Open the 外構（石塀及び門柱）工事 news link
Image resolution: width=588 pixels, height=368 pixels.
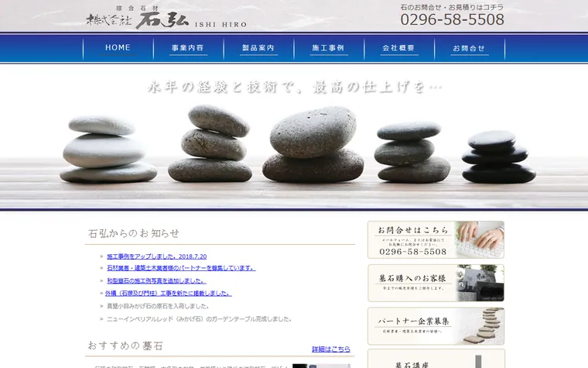point(169,294)
